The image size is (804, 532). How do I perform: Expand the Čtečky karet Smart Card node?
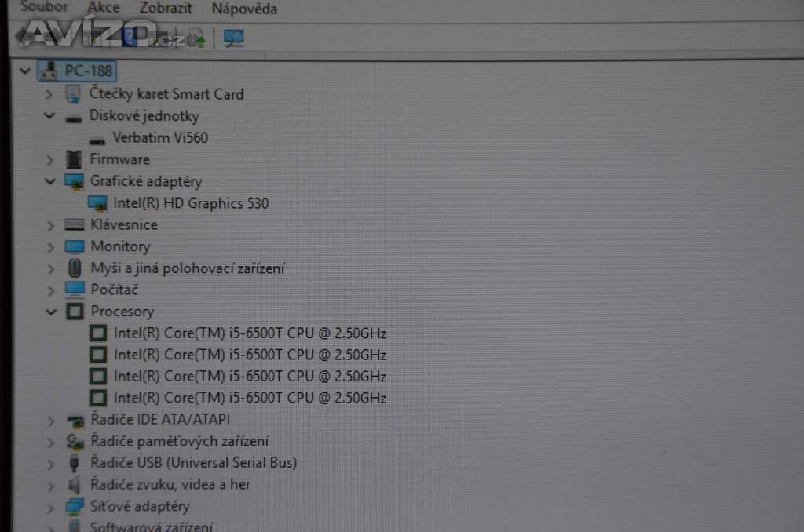pyautogui.click(x=50, y=94)
